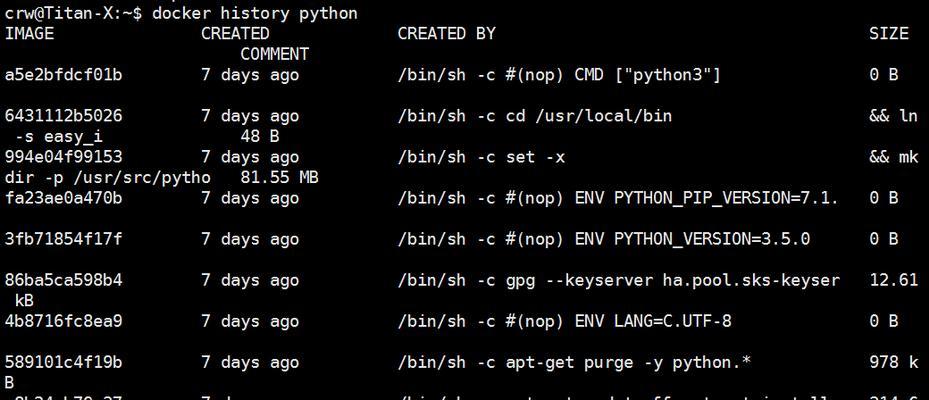Click the CMD ["python3"] text
The image size is (929, 400).
pyautogui.click(x=648, y=75)
